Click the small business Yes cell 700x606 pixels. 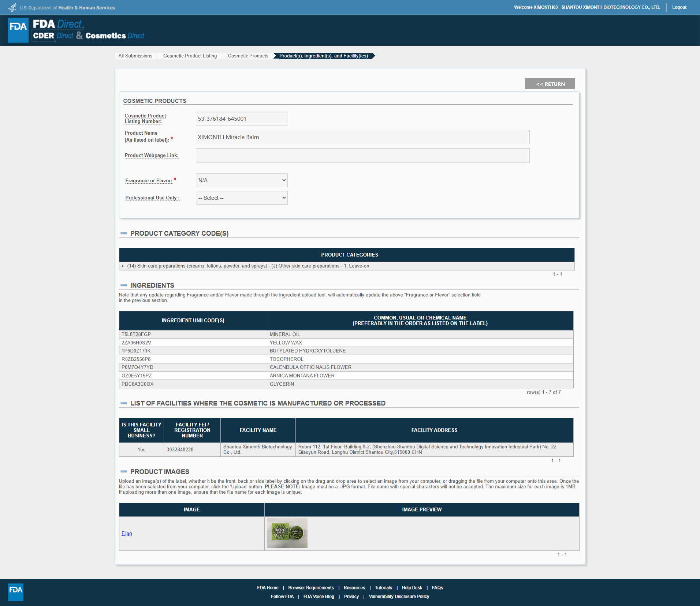point(141,450)
